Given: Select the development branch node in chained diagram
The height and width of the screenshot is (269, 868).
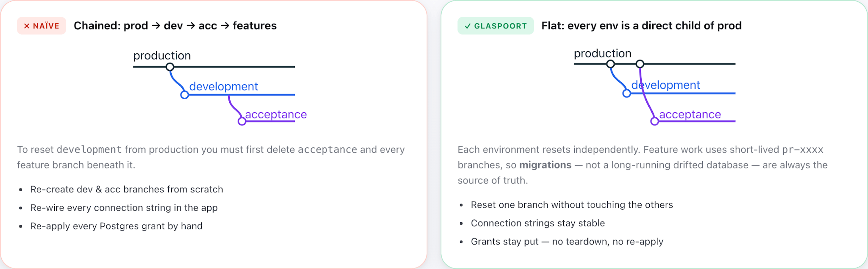Looking at the screenshot, I should tap(184, 95).
